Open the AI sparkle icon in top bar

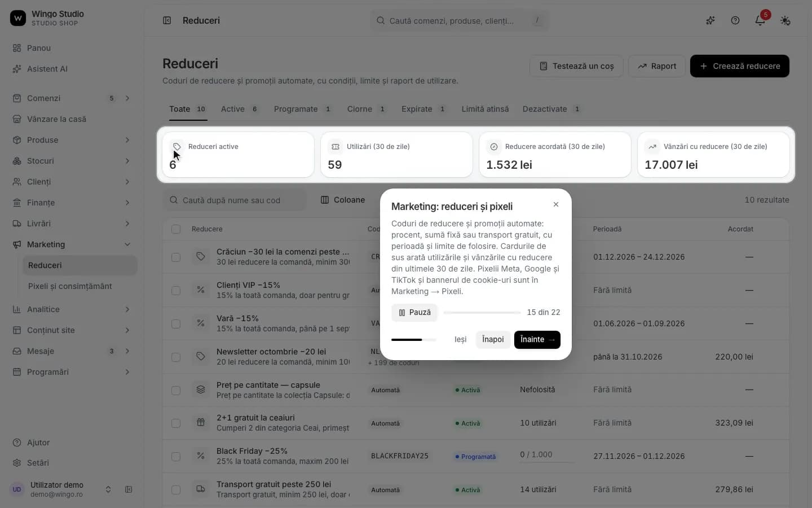point(710,20)
